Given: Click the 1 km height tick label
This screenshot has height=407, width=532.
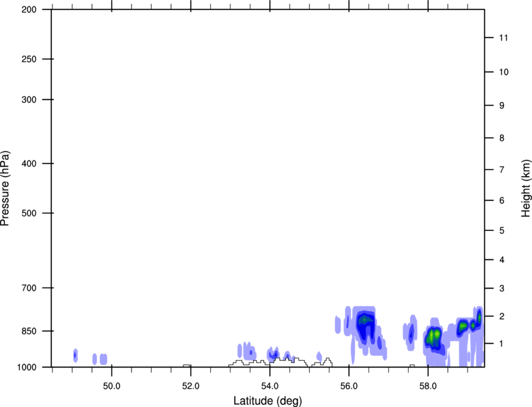Looking at the screenshot, I should tap(501, 344).
